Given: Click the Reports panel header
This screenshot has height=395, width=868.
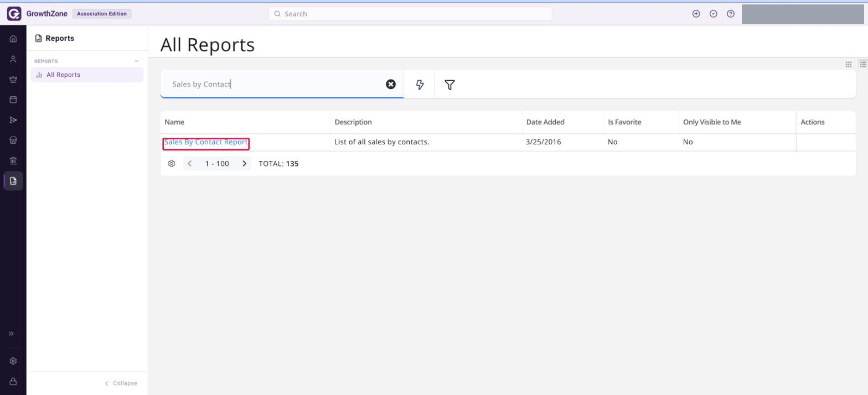Looking at the screenshot, I should (x=54, y=38).
